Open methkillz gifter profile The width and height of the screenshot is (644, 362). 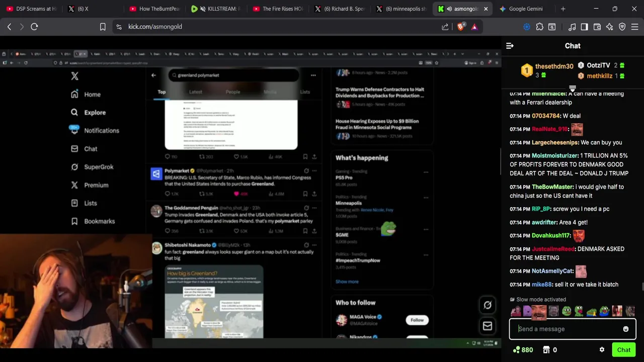(599, 76)
